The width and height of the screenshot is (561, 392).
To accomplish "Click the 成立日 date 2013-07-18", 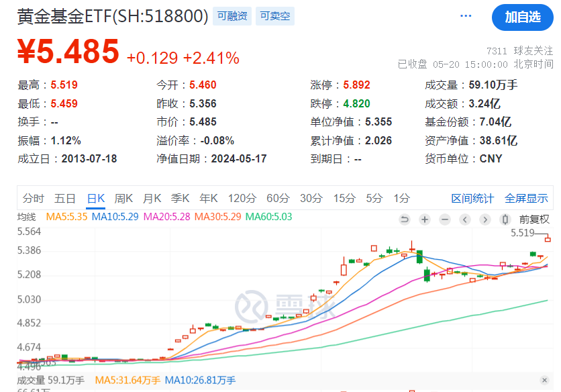I will (89, 158).
